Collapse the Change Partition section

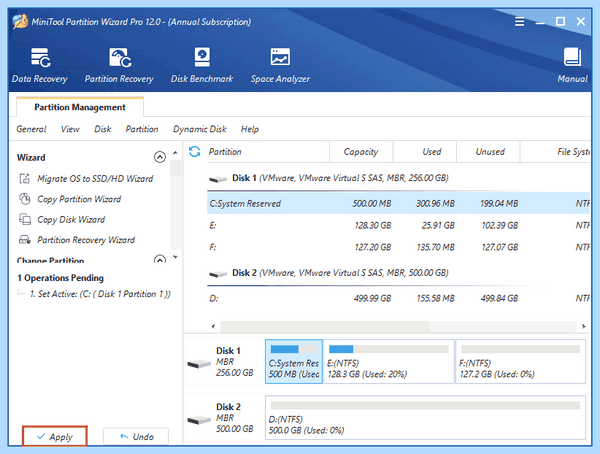click(x=160, y=260)
